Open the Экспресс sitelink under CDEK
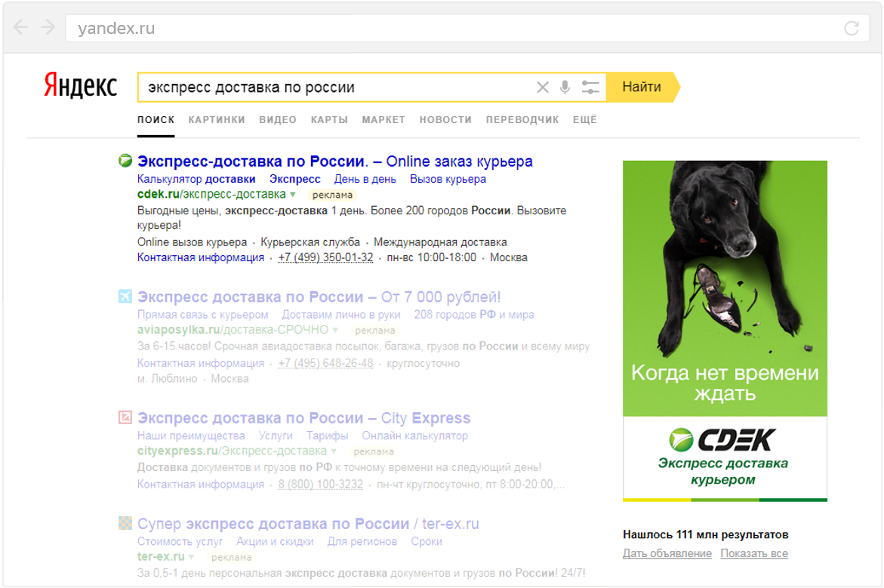The width and height of the screenshot is (884, 588). pos(295,180)
